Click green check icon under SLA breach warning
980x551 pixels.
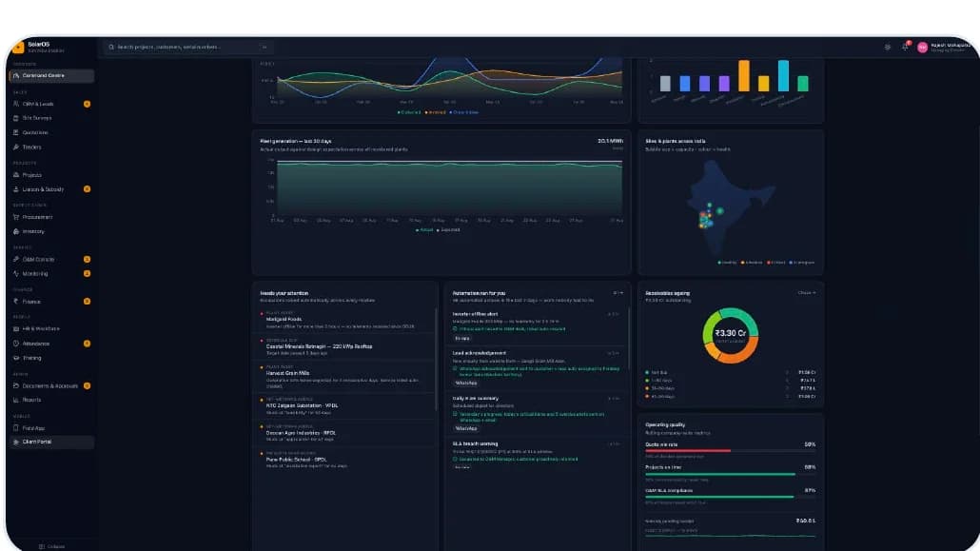coord(455,459)
